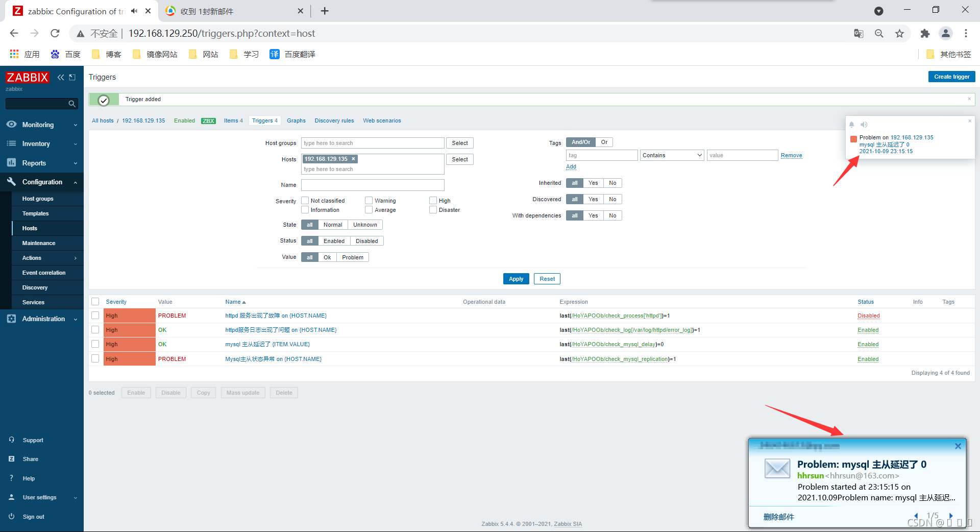Select Mysql主从状态异常 trigger row checkbox

tap(95, 358)
